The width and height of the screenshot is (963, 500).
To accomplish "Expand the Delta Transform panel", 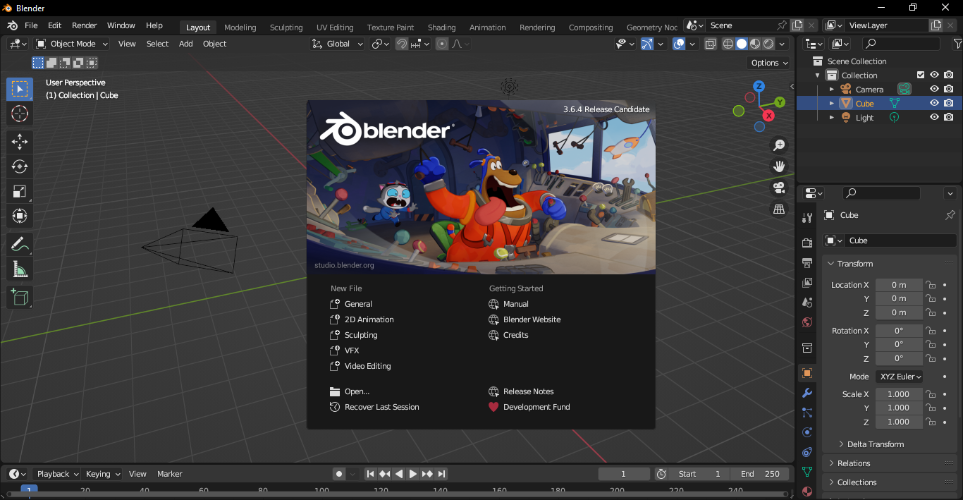I will 875,444.
